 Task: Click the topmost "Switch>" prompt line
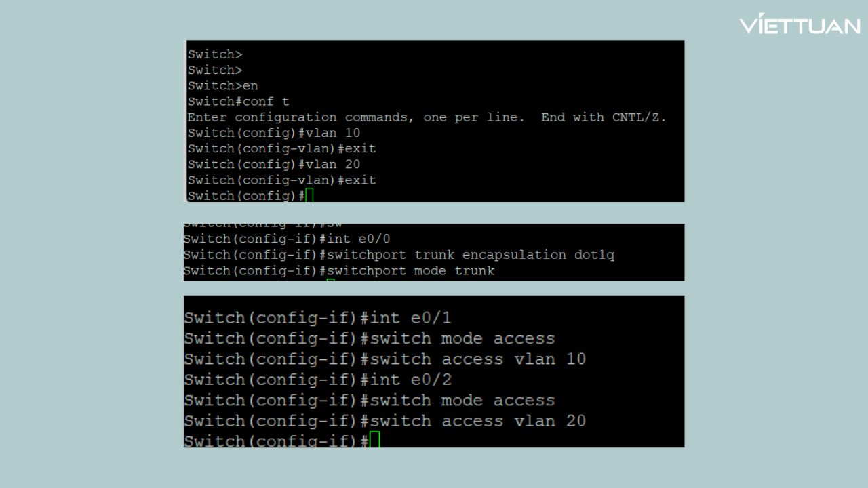coord(215,54)
